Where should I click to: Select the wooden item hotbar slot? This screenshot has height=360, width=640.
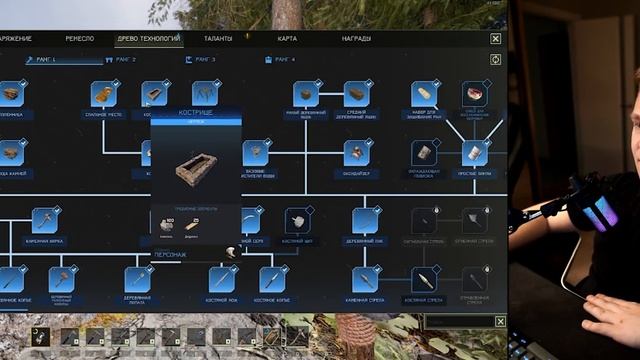(272, 337)
